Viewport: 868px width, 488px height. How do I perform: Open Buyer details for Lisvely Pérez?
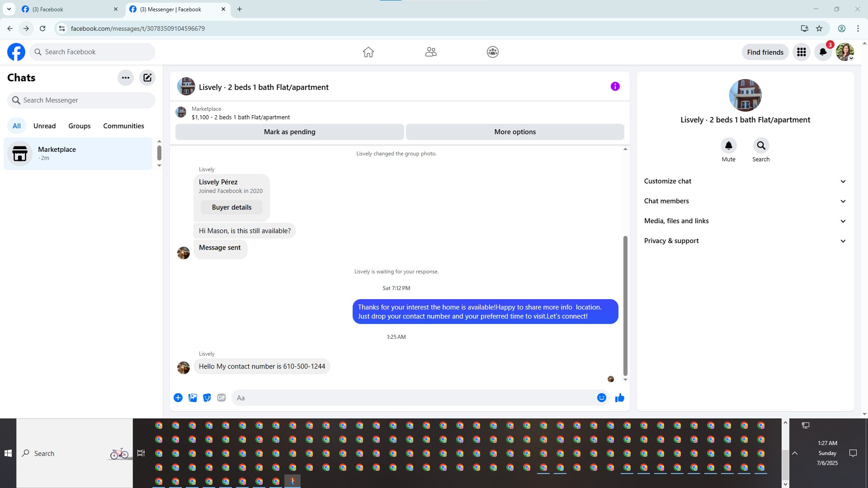[231, 207]
